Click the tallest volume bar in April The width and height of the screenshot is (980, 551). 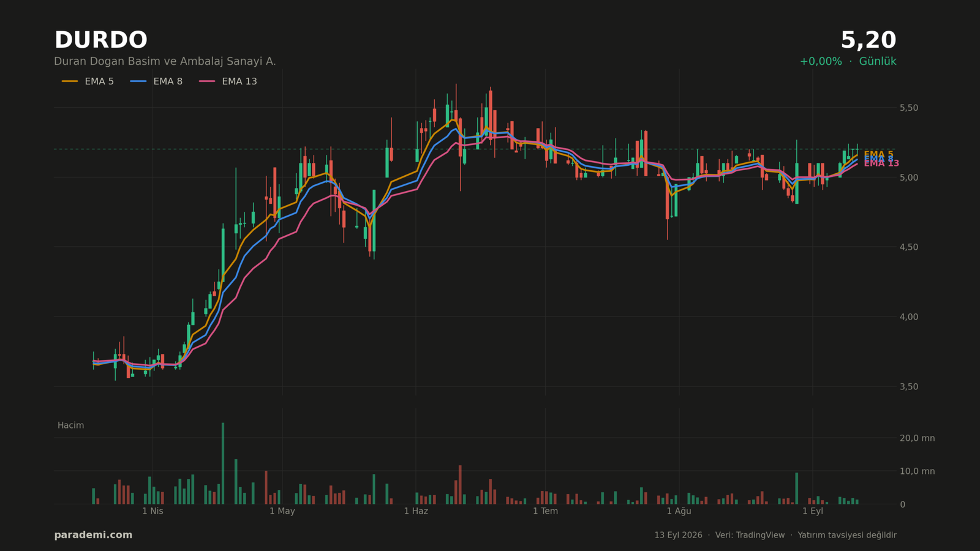[x=223, y=463]
